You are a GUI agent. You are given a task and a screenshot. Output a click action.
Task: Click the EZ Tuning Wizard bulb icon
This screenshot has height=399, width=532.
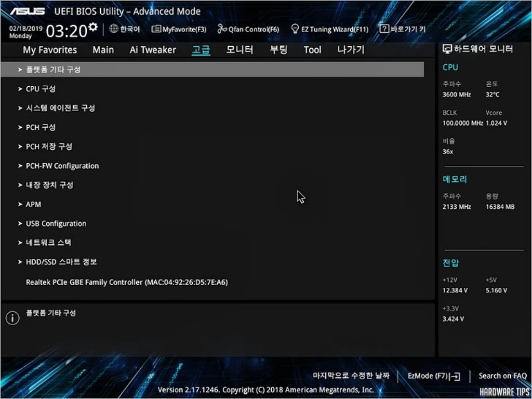click(x=295, y=29)
